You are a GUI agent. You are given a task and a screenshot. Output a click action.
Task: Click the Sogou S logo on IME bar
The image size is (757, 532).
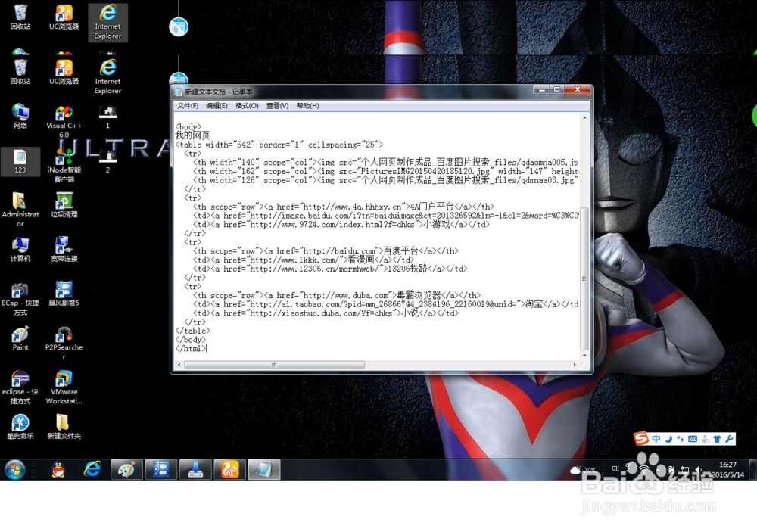click(x=641, y=438)
